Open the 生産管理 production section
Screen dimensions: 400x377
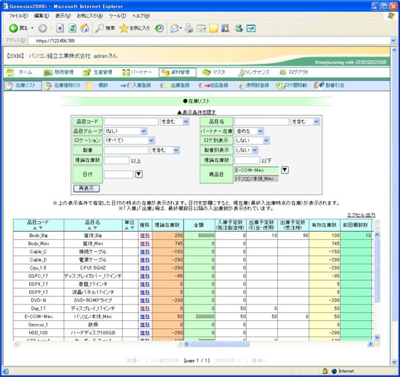[97, 72]
